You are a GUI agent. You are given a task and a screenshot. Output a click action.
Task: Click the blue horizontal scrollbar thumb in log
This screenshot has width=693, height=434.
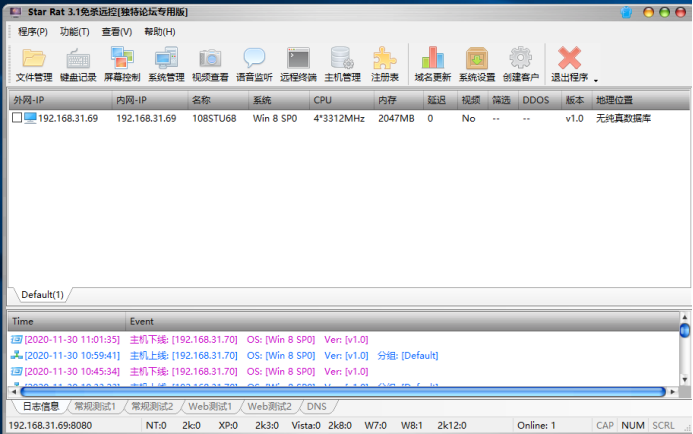343,392
